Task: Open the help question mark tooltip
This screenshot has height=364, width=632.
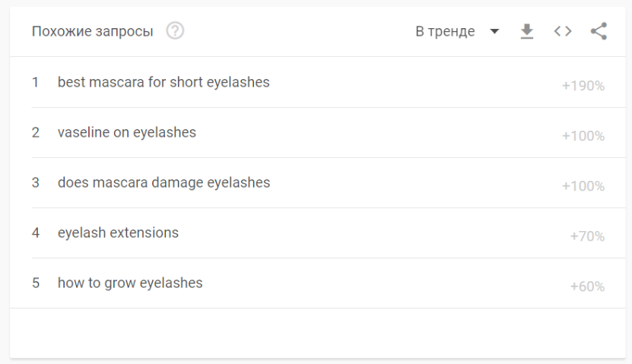Action: click(175, 30)
